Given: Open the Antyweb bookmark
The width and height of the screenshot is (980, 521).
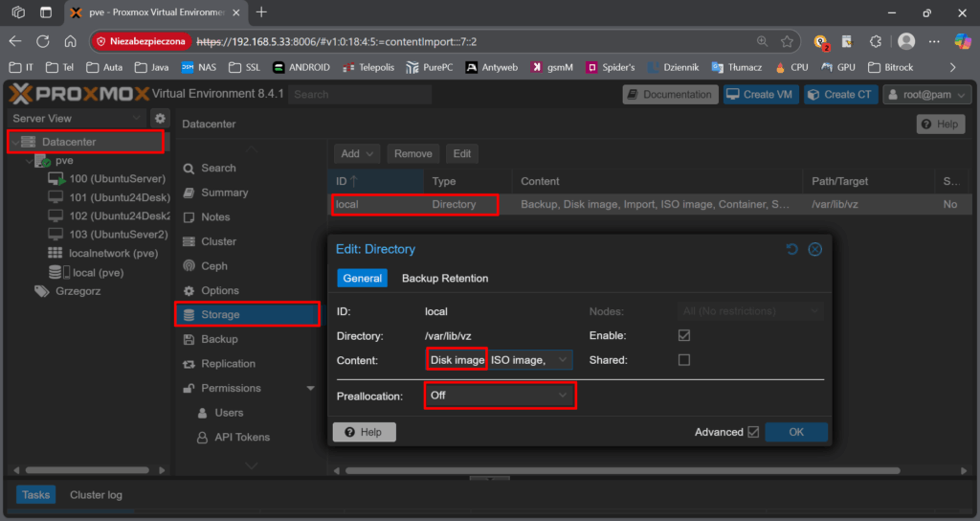Looking at the screenshot, I should pos(491,68).
